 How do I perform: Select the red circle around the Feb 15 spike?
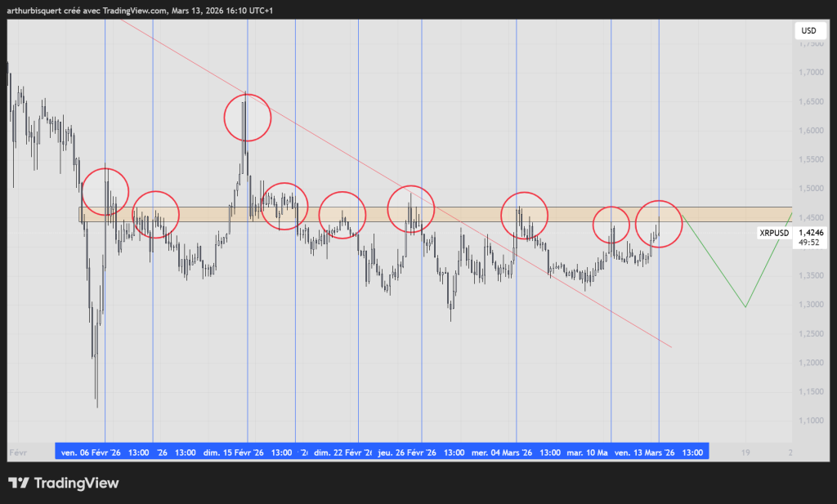point(247,118)
